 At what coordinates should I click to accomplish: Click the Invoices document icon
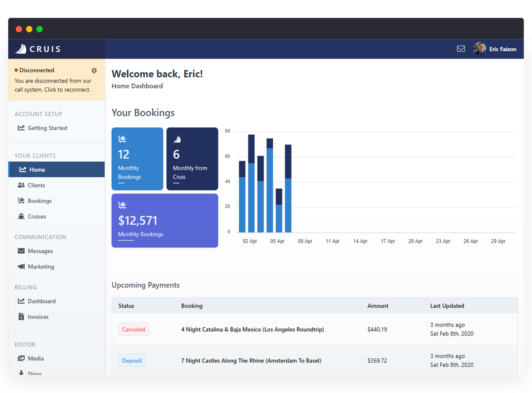tap(21, 316)
